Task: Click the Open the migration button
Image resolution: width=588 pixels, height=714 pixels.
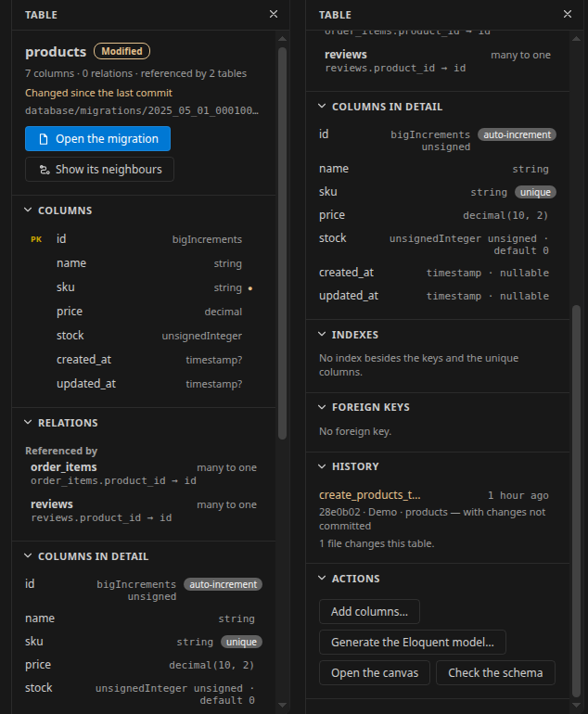Action: click(98, 138)
